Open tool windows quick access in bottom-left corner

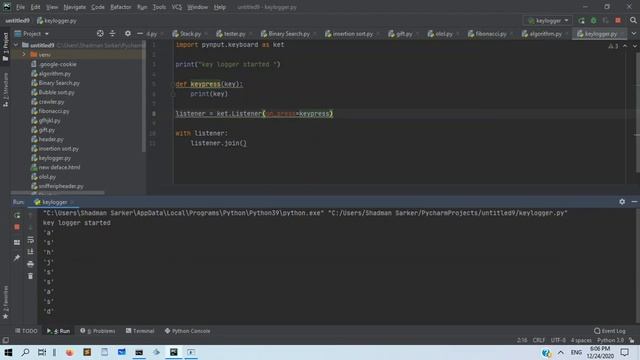(5, 340)
